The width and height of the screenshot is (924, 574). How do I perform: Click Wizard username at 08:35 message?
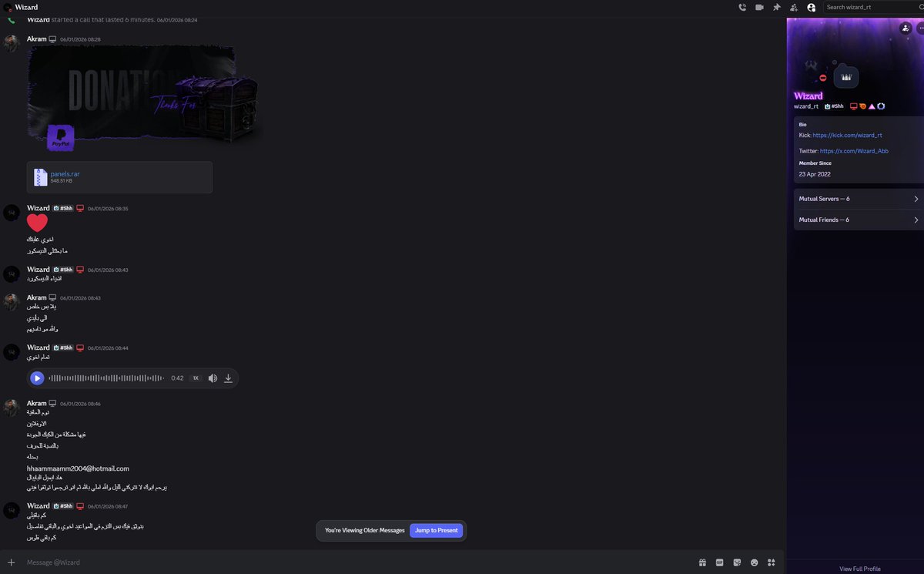pos(38,208)
